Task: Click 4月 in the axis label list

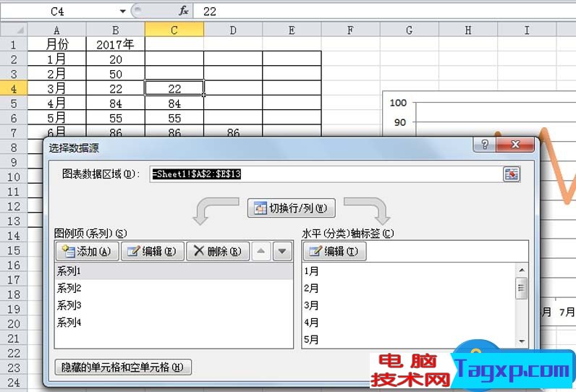Action: tap(409, 323)
